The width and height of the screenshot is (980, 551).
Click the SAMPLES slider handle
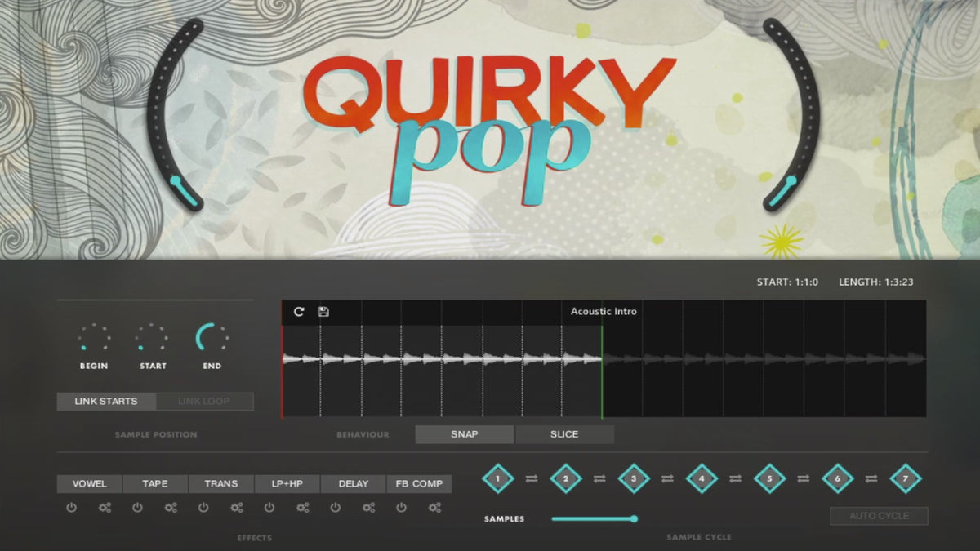click(634, 518)
